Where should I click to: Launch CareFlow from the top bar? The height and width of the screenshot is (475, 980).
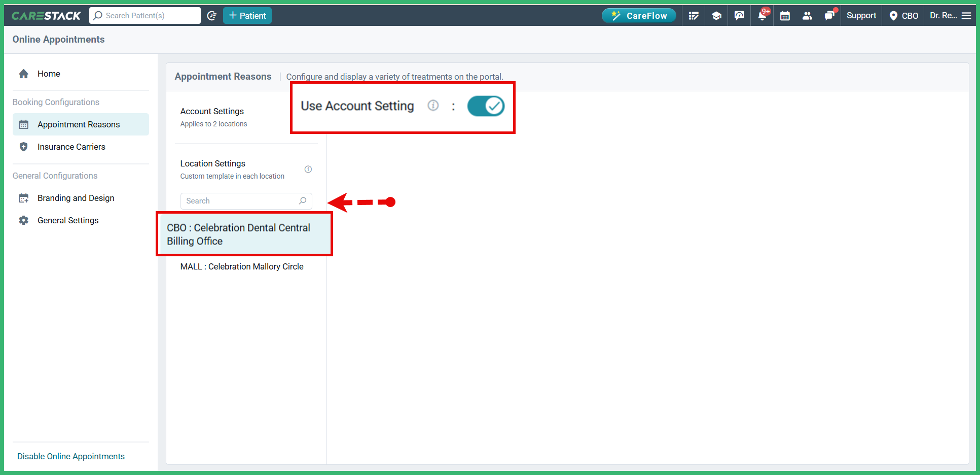(x=639, y=15)
